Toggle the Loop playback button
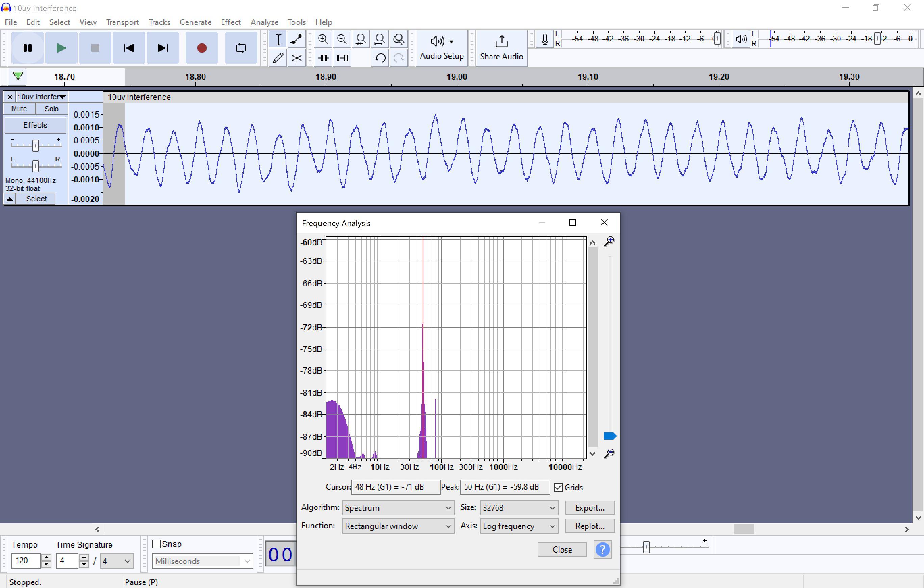The width and height of the screenshot is (924, 588). click(241, 48)
